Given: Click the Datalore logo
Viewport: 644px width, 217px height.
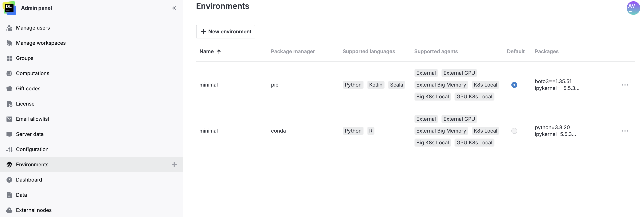Looking at the screenshot, I should click(x=9, y=8).
